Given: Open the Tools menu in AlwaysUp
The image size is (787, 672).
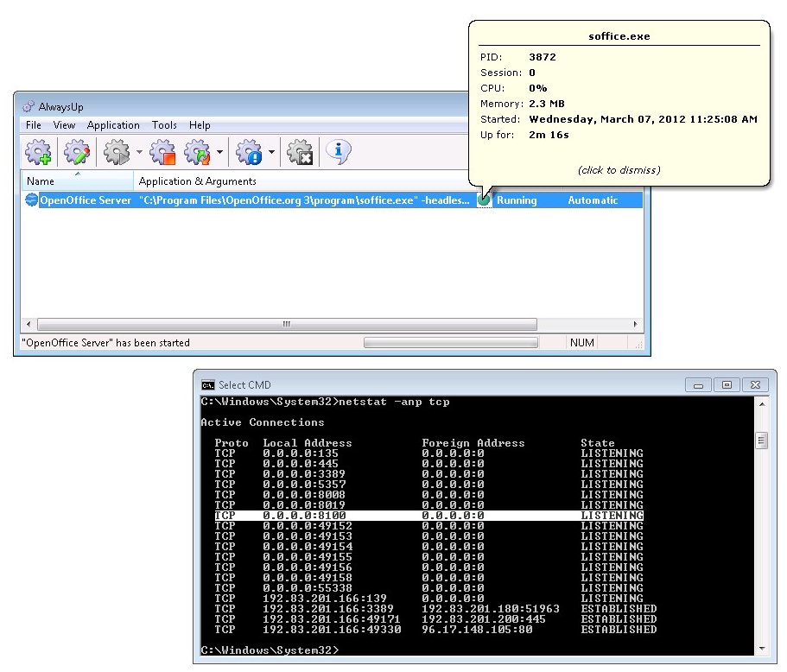Looking at the screenshot, I should click(165, 125).
